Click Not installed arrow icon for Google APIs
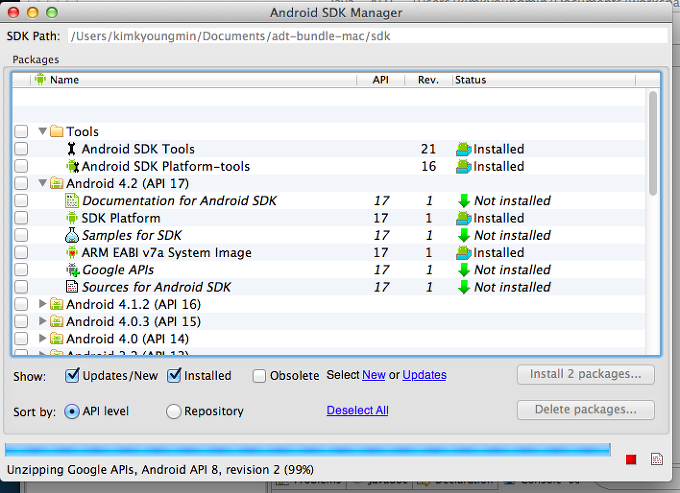This screenshot has width=680, height=493. pos(464,270)
